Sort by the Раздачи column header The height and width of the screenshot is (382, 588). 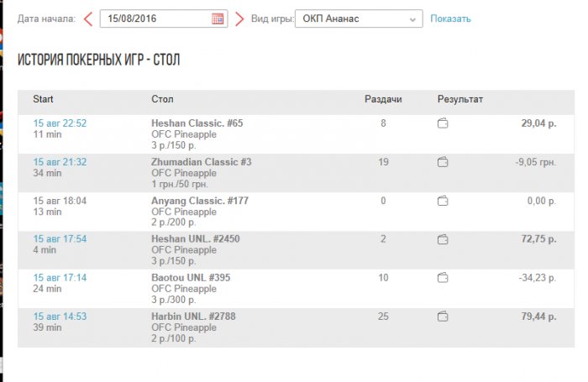click(383, 99)
